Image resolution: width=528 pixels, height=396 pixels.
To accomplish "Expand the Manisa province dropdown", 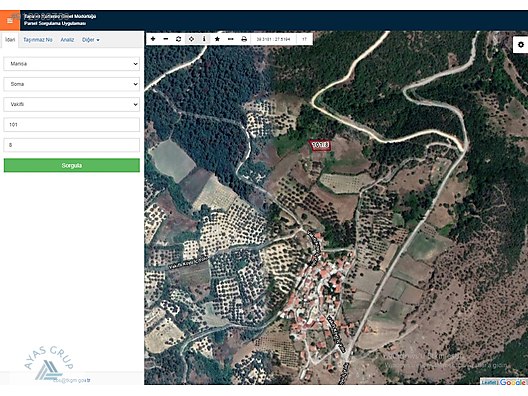I will tap(71, 64).
